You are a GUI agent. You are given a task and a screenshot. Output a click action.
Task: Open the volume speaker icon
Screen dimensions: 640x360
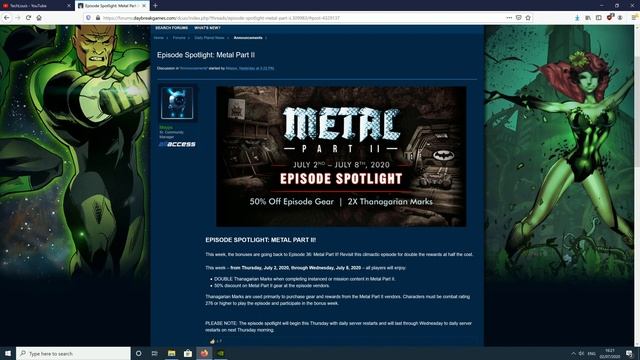582,353
